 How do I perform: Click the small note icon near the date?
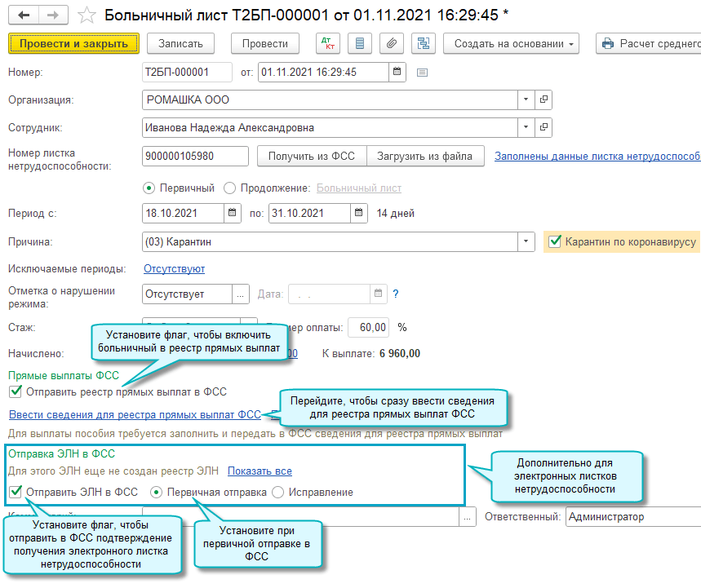[x=422, y=73]
